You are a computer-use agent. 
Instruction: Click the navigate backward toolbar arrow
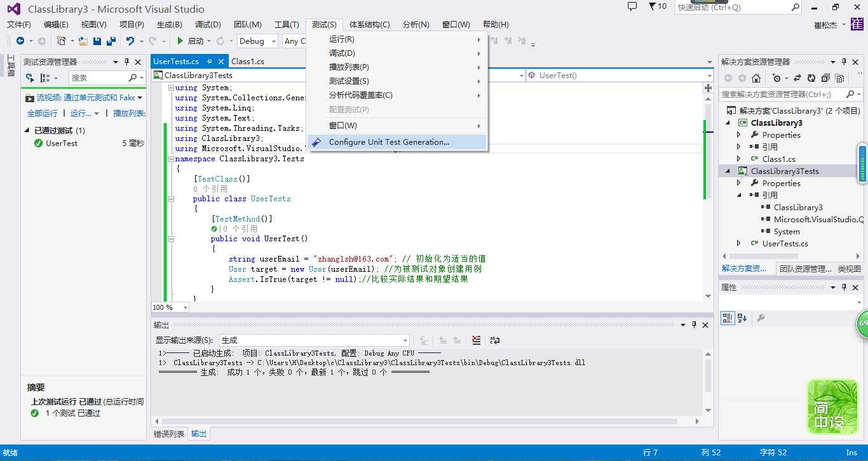pos(20,41)
